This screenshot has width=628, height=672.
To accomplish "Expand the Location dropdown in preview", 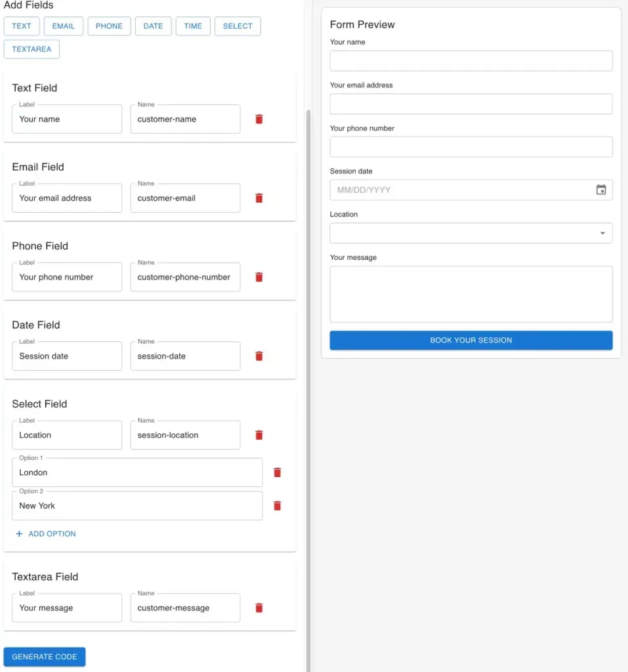I will click(x=602, y=234).
